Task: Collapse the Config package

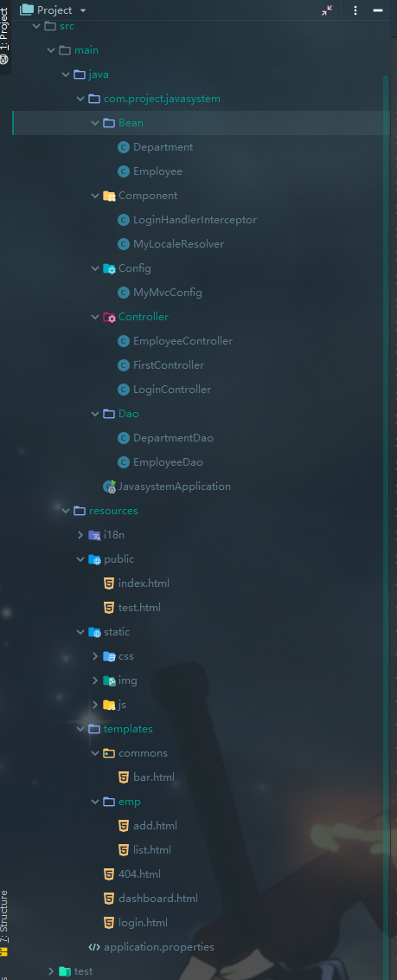Action: pyautogui.click(x=95, y=268)
